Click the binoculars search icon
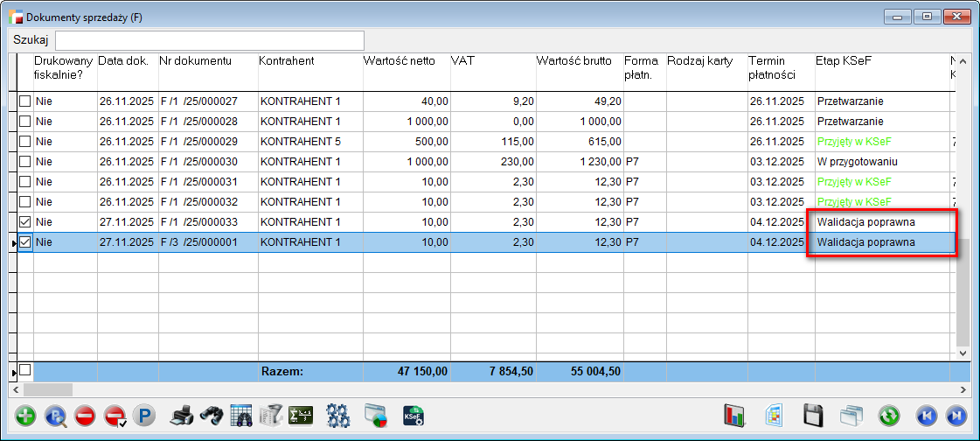Screen dimensions: 980x441 (x=211, y=416)
